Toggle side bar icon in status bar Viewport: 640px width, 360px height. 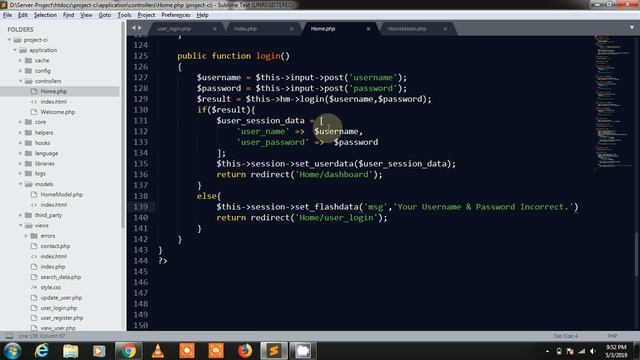pos(9,336)
